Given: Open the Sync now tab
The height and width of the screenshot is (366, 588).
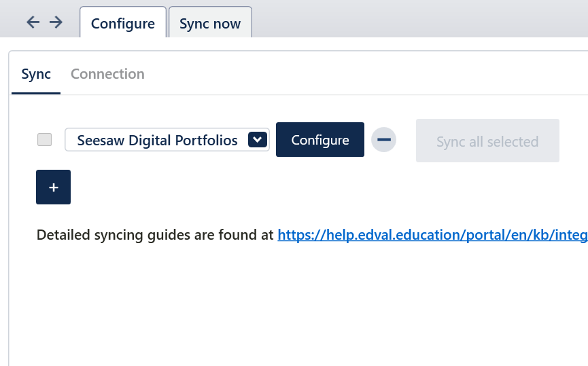Looking at the screenshot, I should pos(210,24).
